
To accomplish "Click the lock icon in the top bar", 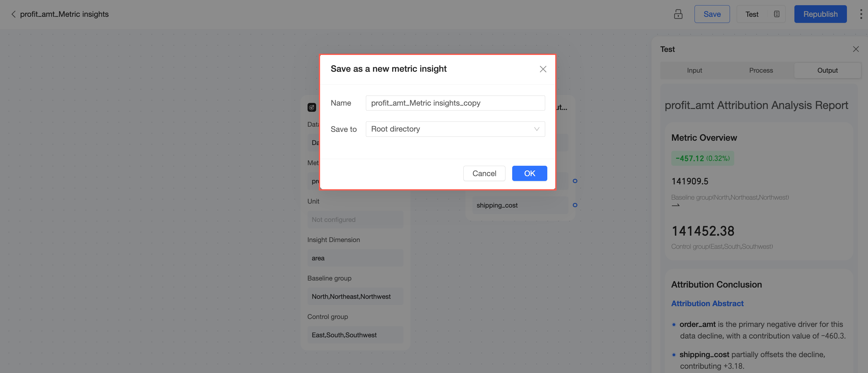I will pyautogui.click(x=678, y=14).
